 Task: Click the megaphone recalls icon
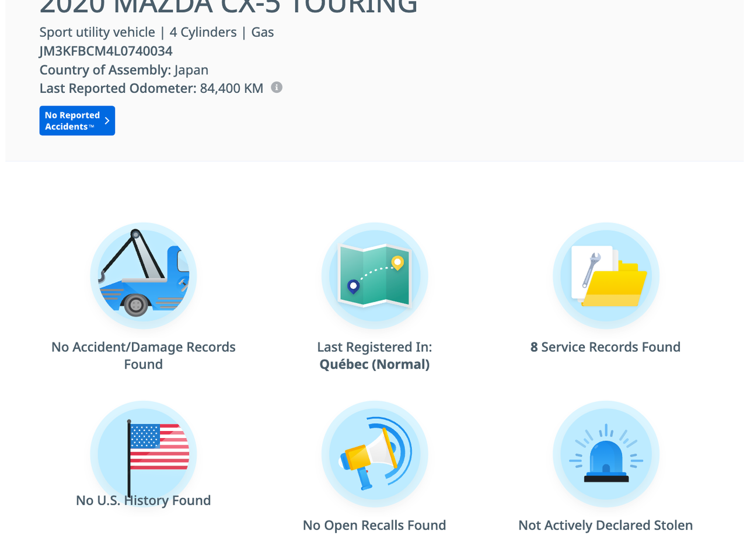point(375,454)
